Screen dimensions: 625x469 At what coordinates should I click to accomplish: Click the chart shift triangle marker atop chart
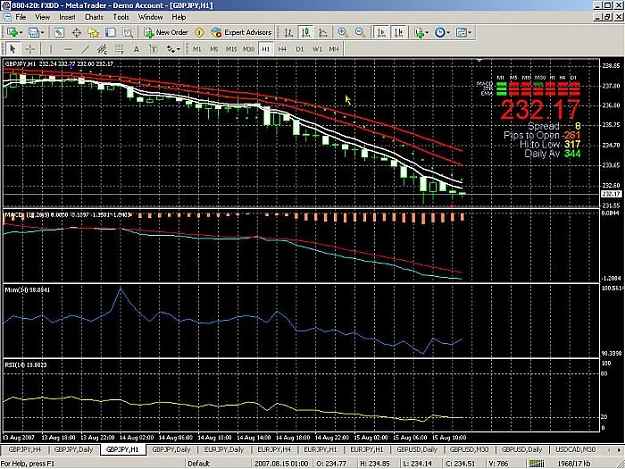480,61
